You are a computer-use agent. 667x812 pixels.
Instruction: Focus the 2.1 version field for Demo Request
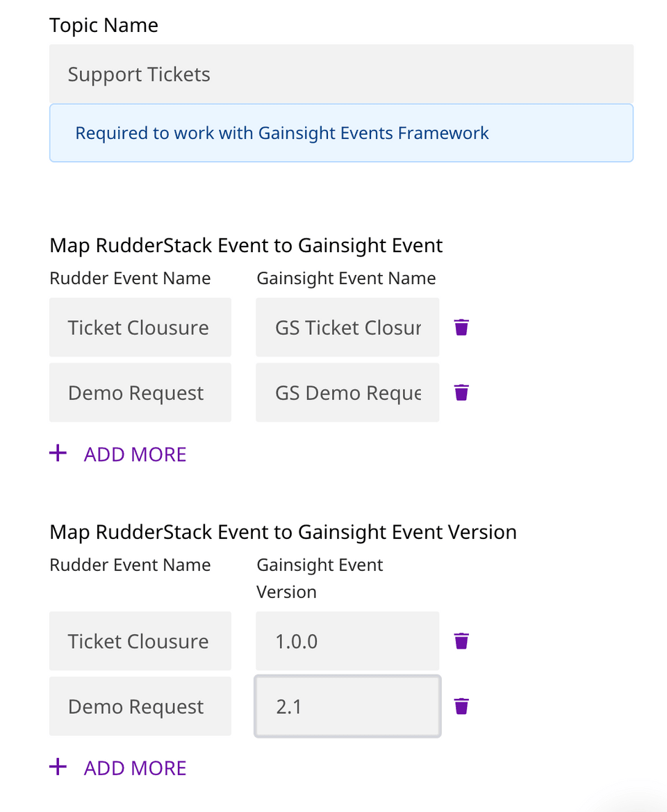(x=347, y=706)
